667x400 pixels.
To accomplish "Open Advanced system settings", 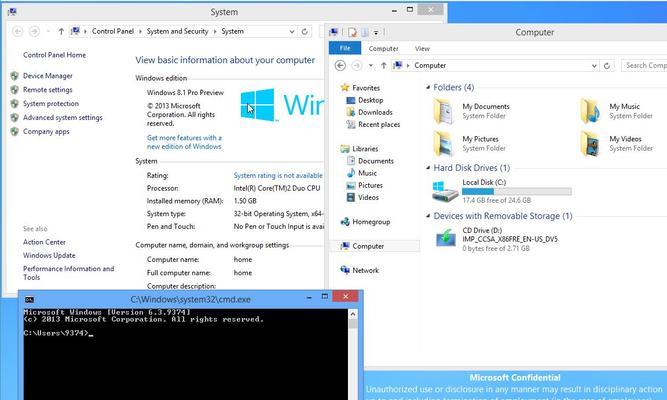I will (x=63, y=117).
